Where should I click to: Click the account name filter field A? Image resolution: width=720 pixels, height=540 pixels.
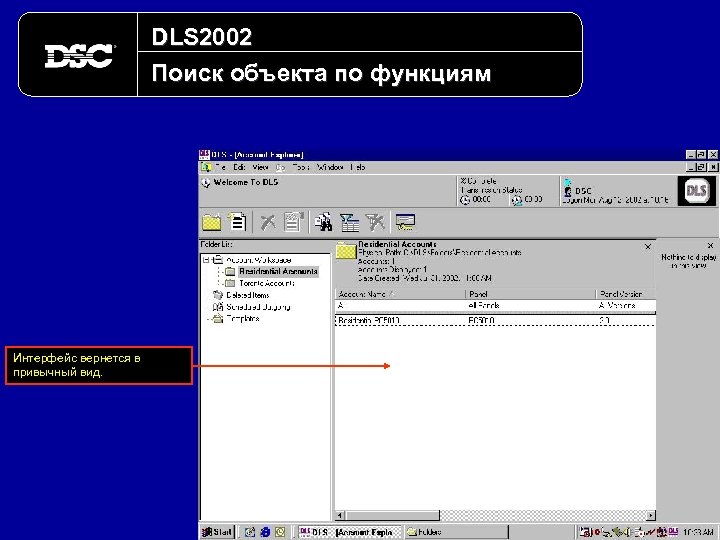[400, 306]
